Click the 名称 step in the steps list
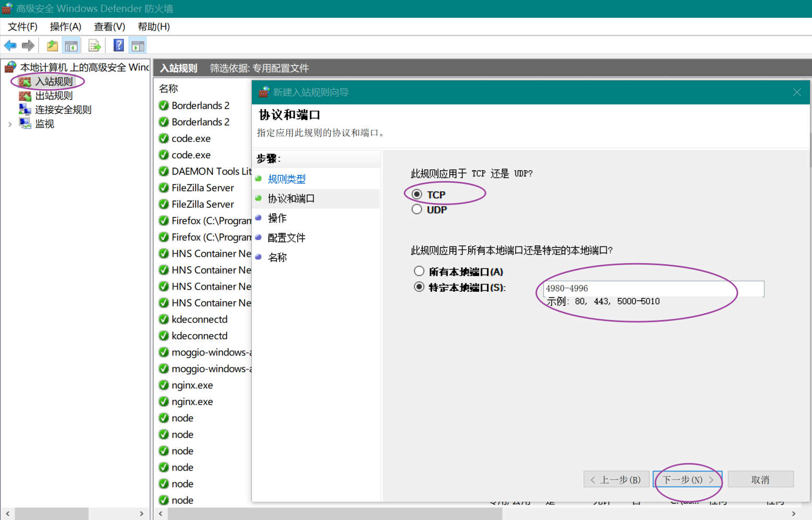The width and height of the screenshot is (812, 520). (x=277, y=257)
